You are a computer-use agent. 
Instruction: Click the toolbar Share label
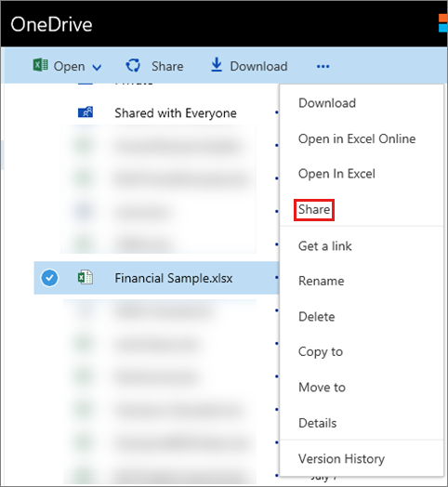pos(167,67)
